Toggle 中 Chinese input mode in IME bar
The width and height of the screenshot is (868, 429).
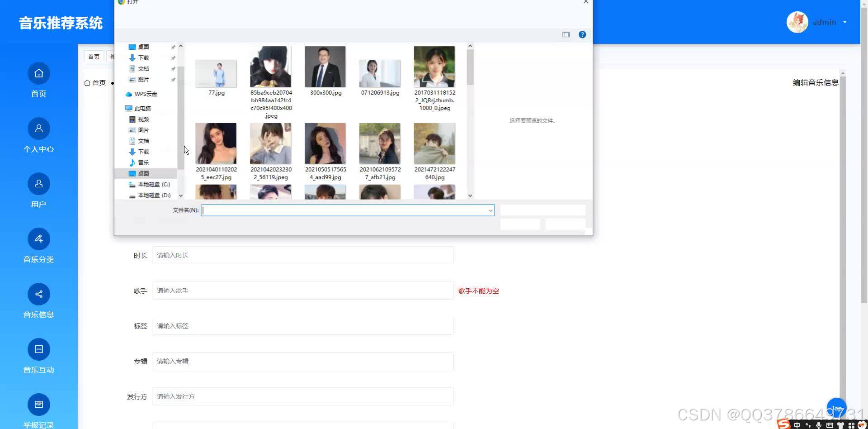click(797, 425)
